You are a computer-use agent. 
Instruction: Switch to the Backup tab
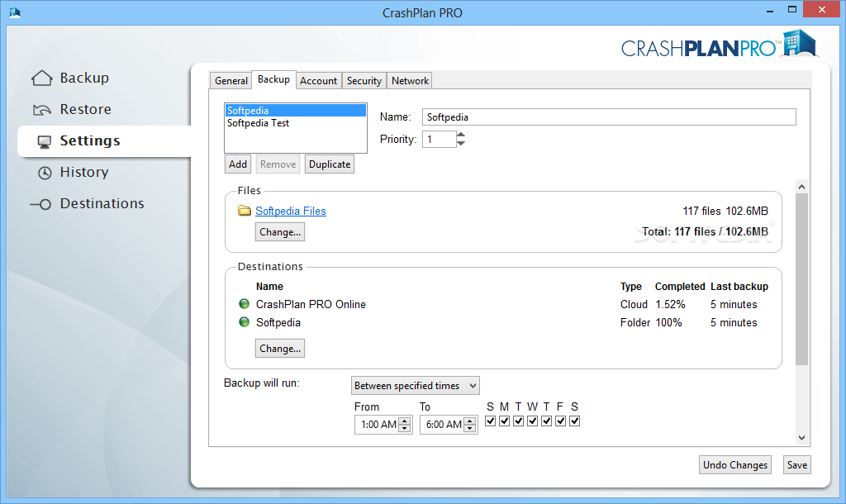(273, 79)
